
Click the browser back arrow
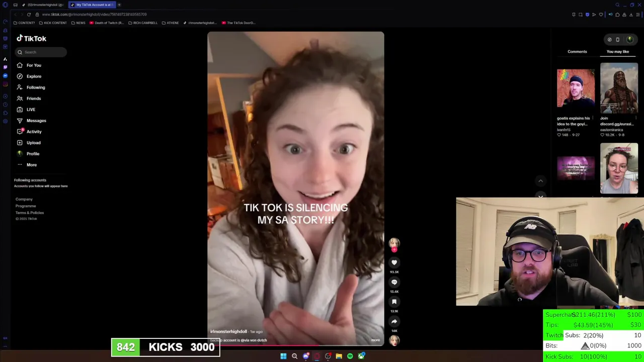[x=15, y=15]
